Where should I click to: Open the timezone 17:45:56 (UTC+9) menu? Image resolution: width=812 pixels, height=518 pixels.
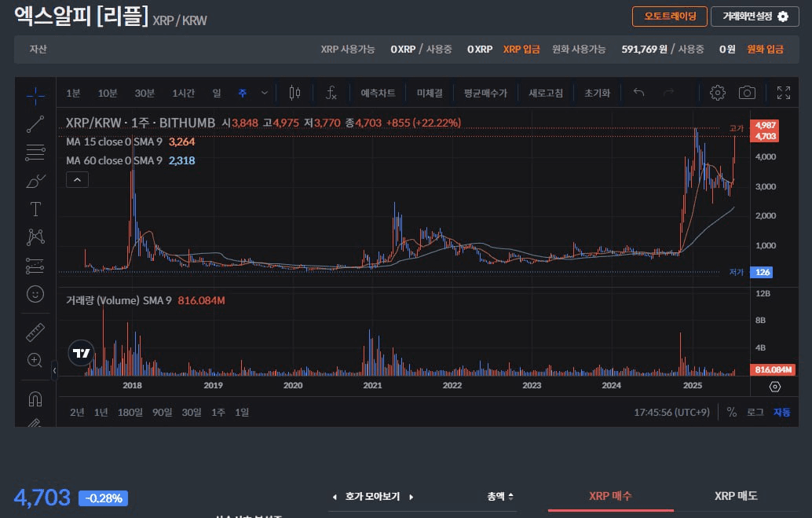(x=671, y=412)
